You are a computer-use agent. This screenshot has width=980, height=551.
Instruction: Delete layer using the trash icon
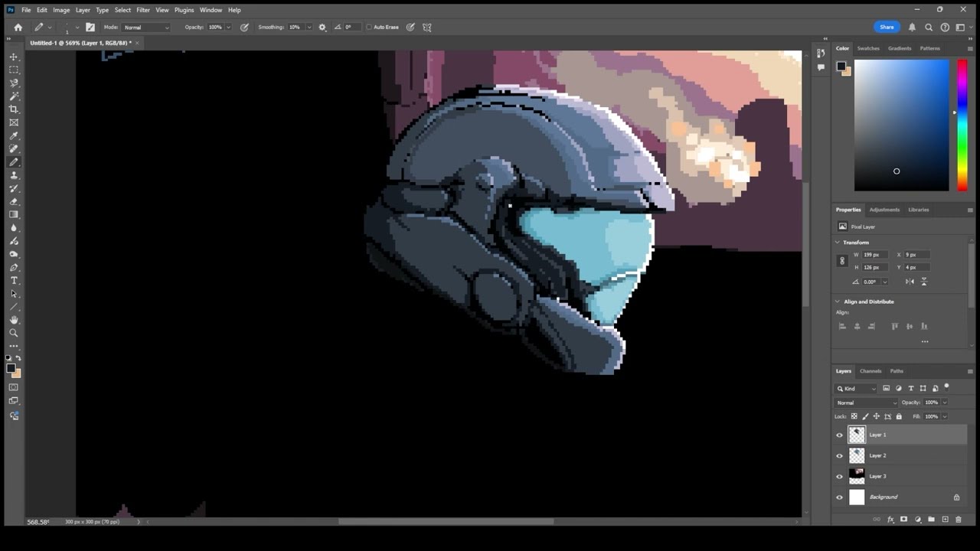[958, 520]
